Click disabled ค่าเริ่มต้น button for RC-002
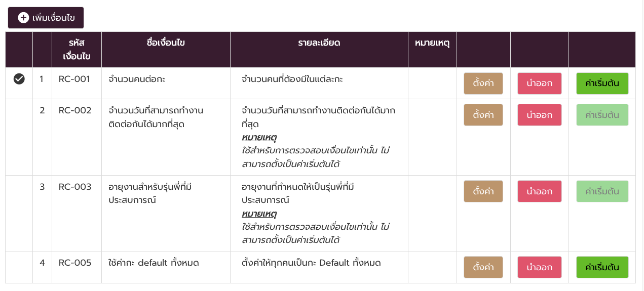The width and height of the screenshot is (644, 291). click(x=602, y=115)
